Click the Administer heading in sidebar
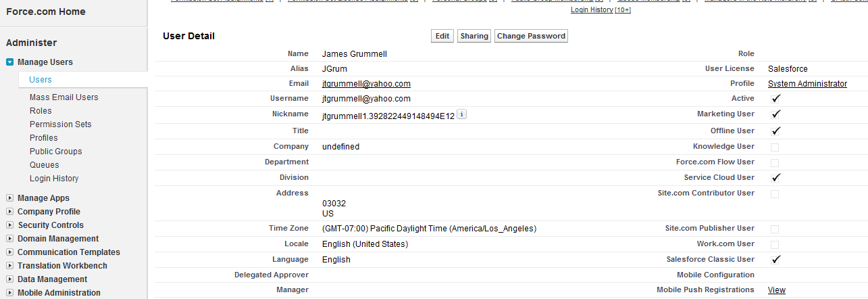Image resolution: width=868 pixels, height=299 pixels. 31,43
